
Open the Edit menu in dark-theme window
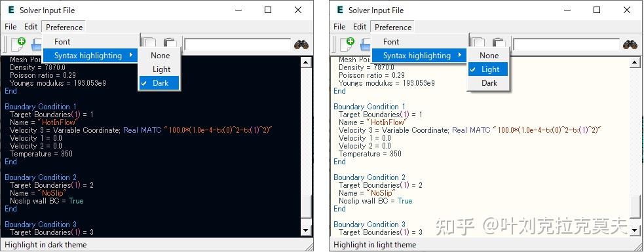click(x=31, y=27)
